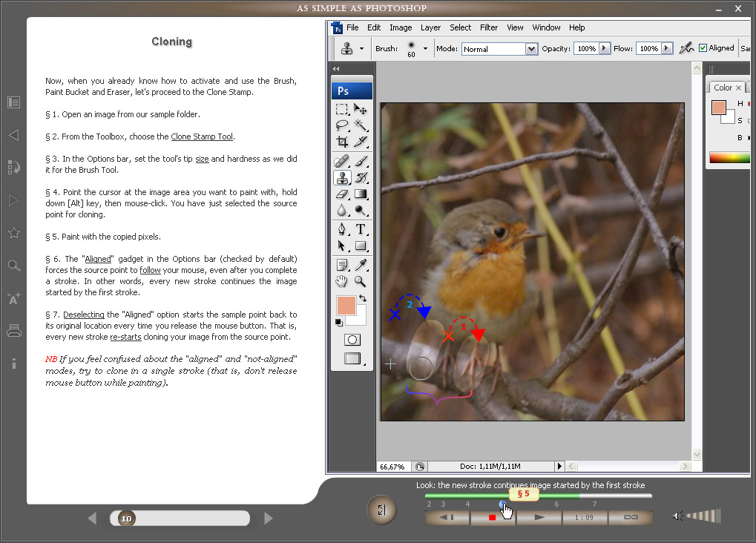Open the File menu
The height and width of the screenshot is (543, 756).
pos(352,27)
